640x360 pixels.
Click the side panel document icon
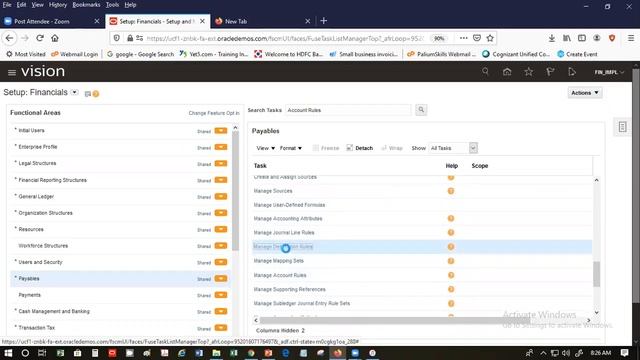[x=622, y=127]
